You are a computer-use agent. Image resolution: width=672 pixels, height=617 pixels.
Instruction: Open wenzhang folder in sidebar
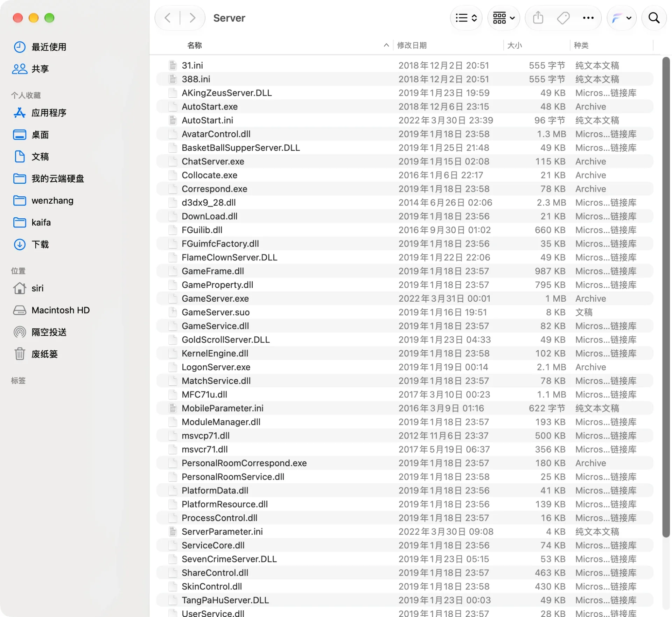coord(43,201)
